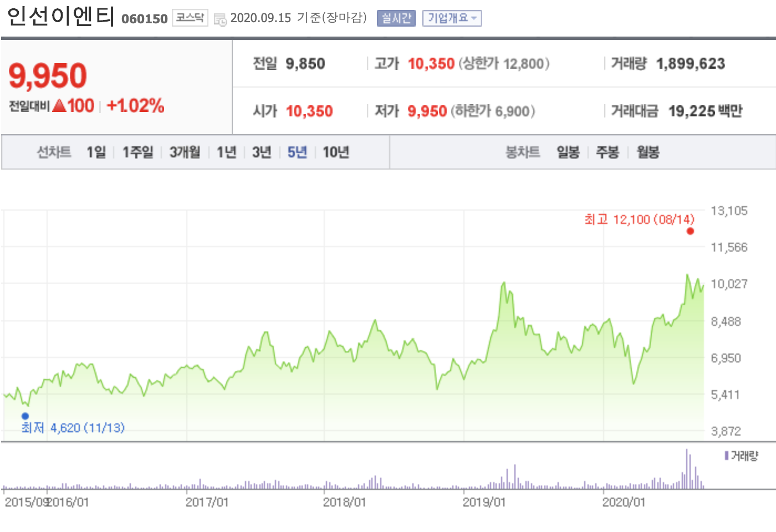Image resolution: width=776 pixels, height=532 pixels.
Task: Select the 1년 line chart tab
Action: [x=226, y=152]
